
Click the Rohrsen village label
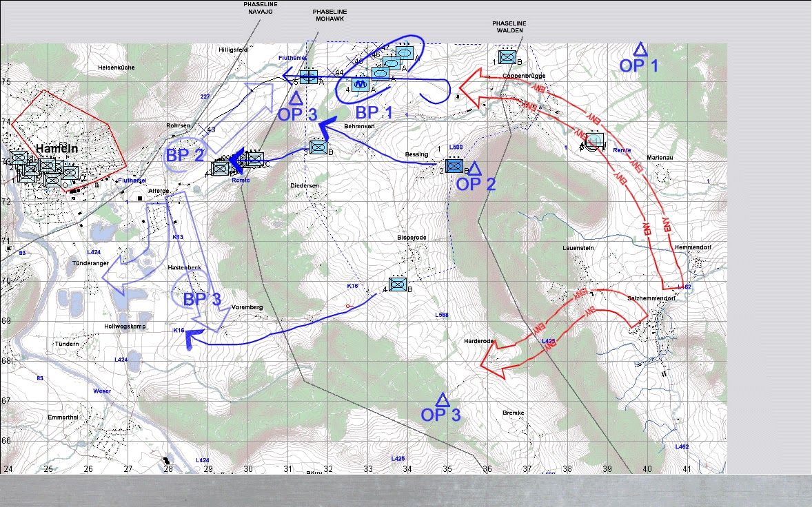pyautogui.click(x=178, y=125)
